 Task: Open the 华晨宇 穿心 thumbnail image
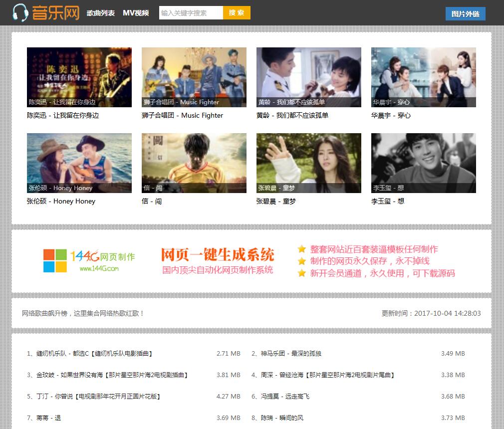(424, 77)
